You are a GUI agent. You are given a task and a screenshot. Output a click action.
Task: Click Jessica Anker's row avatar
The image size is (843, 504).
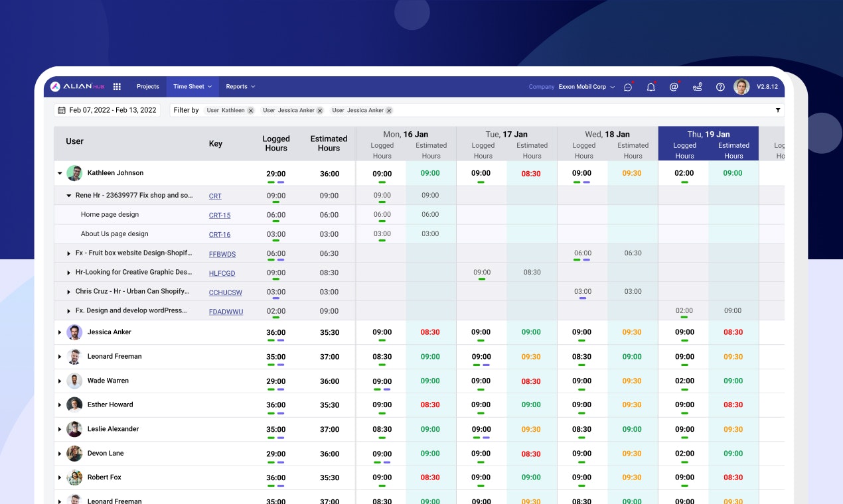coord(74,332)
